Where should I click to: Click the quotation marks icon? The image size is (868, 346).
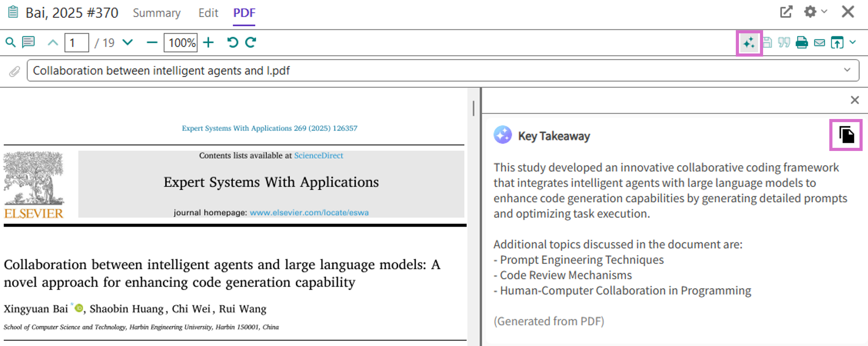pyautogui.click(x=784, y=43)
